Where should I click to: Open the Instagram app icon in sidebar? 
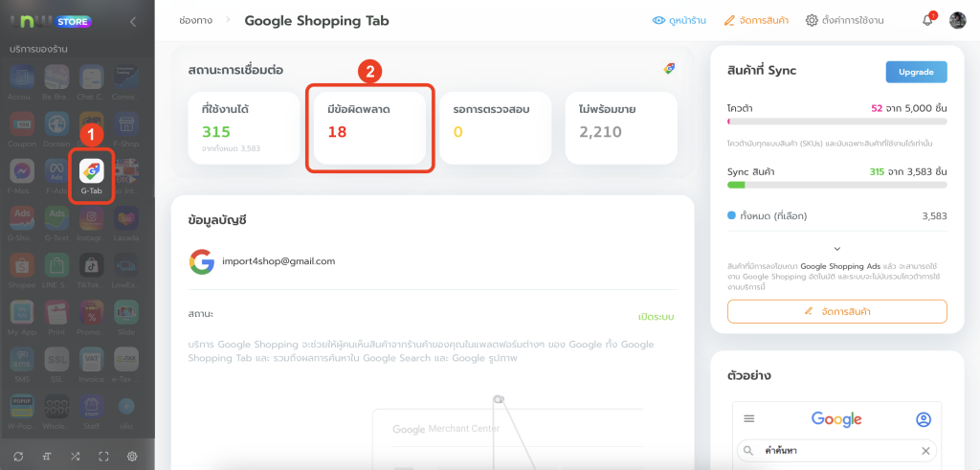[92, 218]
